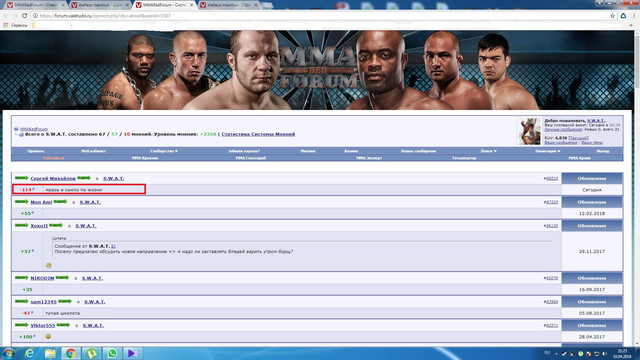Close the first MMARedForum tab
This screenshot has height=360, width=640.
63,5
